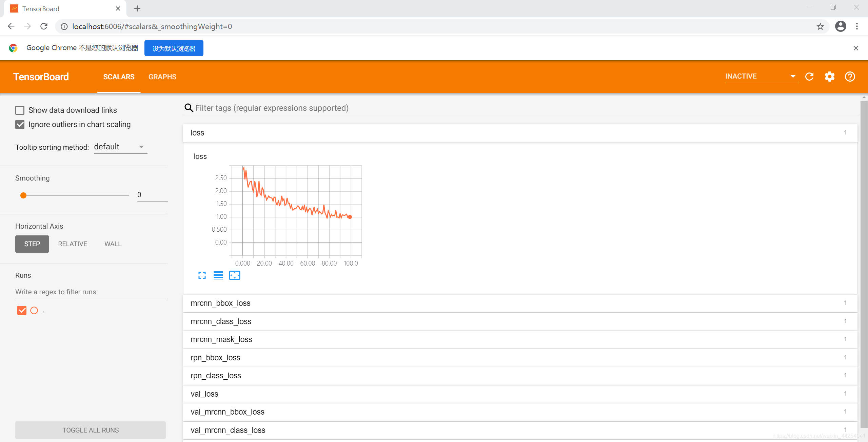The image size is (868, 442).
Task: Open Tooltip sorting method dropdown
Action: click(120, 147)
